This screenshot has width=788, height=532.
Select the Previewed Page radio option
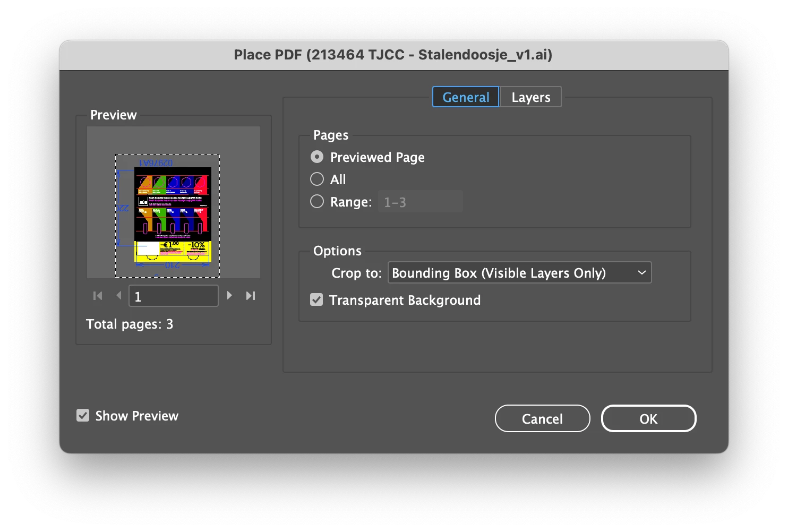(317, 157)
